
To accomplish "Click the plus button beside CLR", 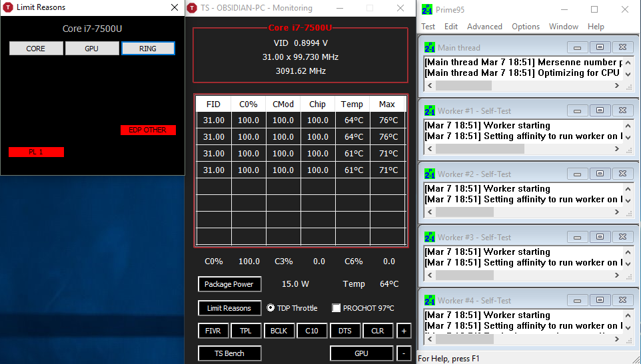I will pyautogui.click(x=404, y=331).
